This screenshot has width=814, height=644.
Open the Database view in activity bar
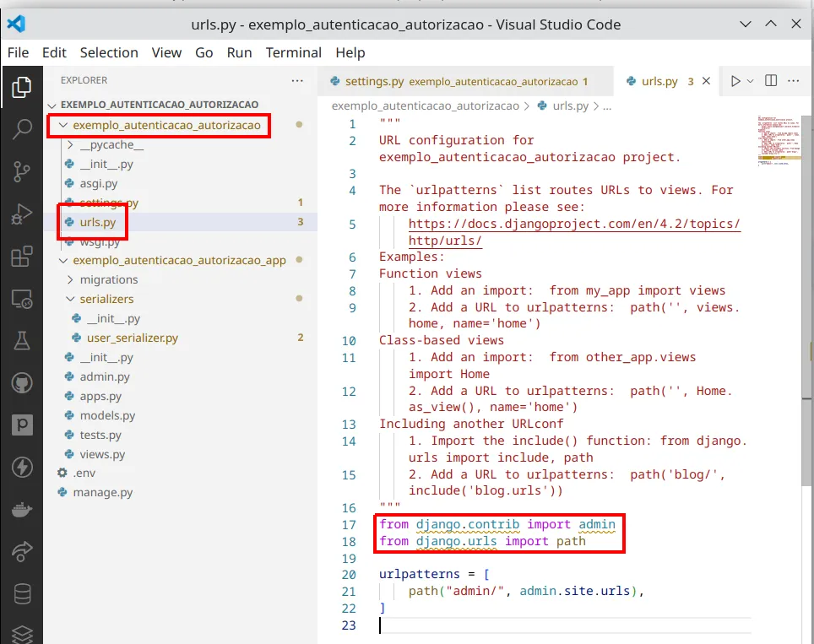21,593
